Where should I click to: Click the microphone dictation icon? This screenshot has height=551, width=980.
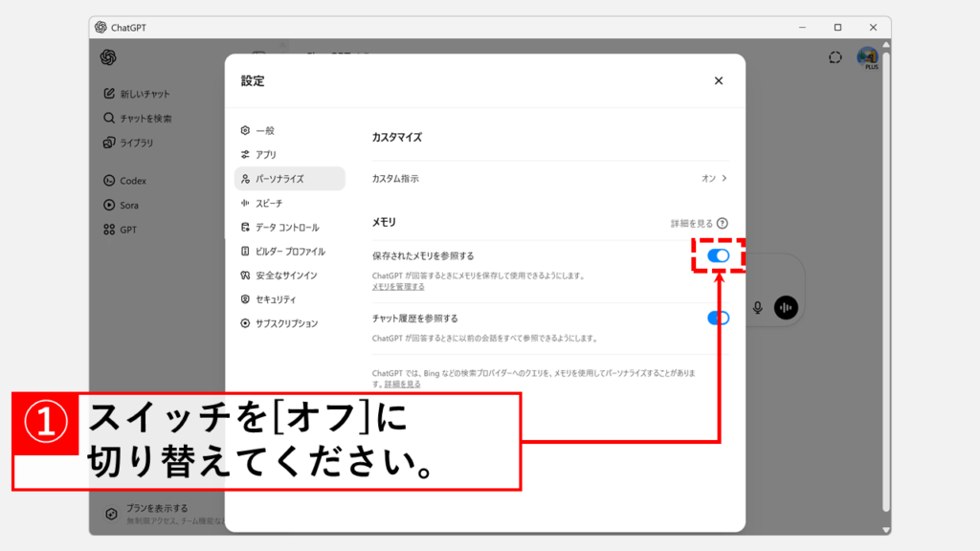point(758,307)
